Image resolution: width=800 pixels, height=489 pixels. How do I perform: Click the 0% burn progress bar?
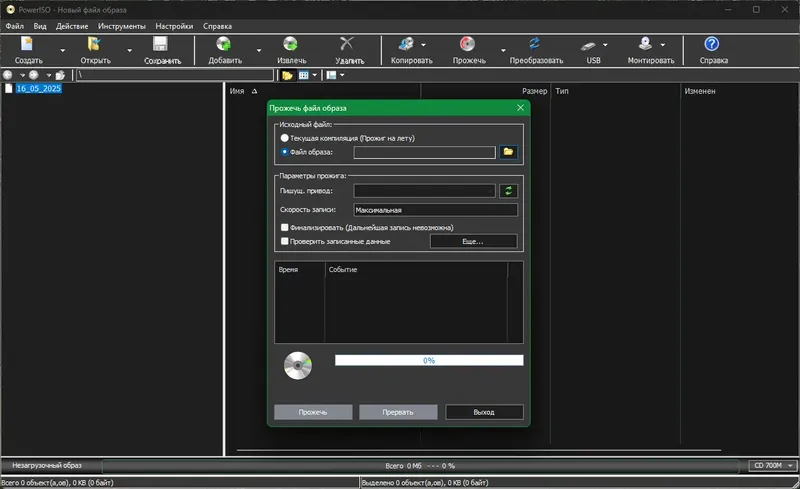point(429,360)
